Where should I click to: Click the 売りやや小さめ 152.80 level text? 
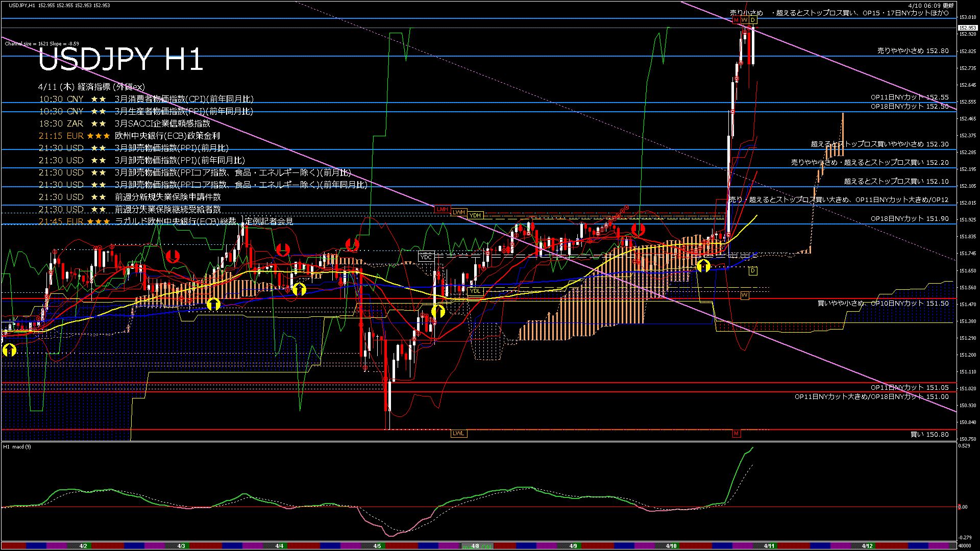click(913, 51)
